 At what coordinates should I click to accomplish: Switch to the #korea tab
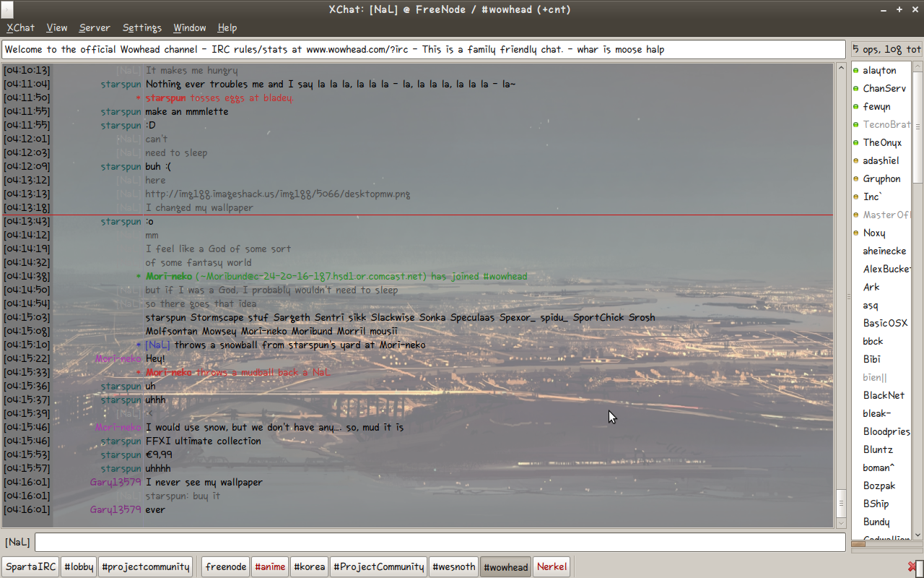click(x=310, y=566)
